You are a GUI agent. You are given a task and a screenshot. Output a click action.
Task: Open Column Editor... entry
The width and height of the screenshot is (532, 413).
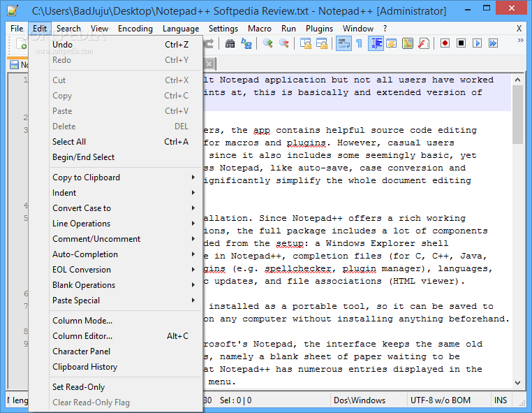click(x=125, y=336)
